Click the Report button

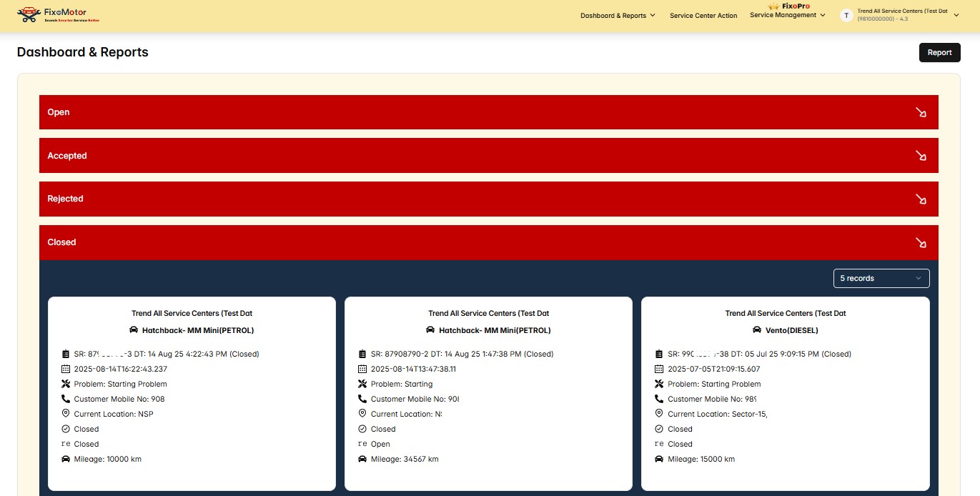point(939,52)
